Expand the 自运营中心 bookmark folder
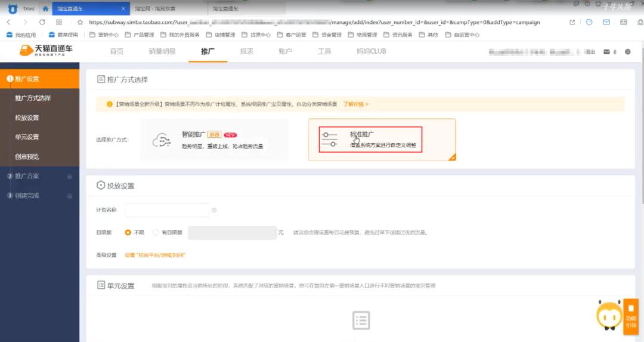Screen dimensions: 644x342 (463, 35)
